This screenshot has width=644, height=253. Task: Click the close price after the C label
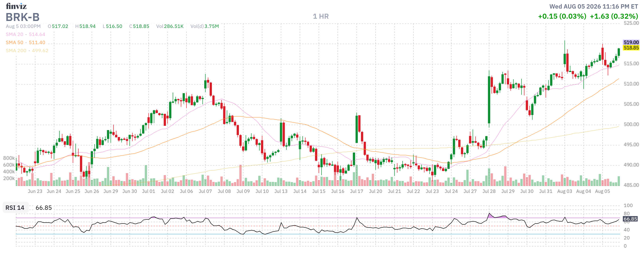click(141, 26)
